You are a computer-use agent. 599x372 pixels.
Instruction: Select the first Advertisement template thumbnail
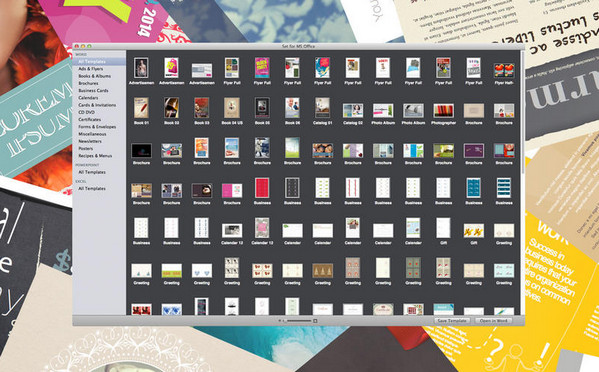pyautogui.click(x=141, y=68)
